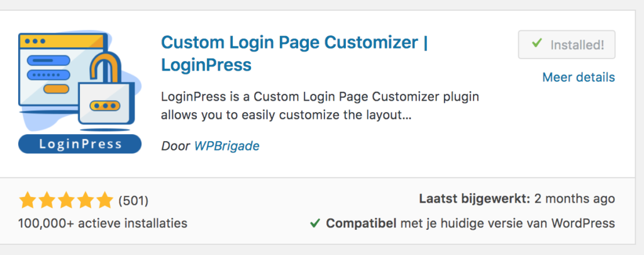Select the fourth rating star

(x=85, y=200)
